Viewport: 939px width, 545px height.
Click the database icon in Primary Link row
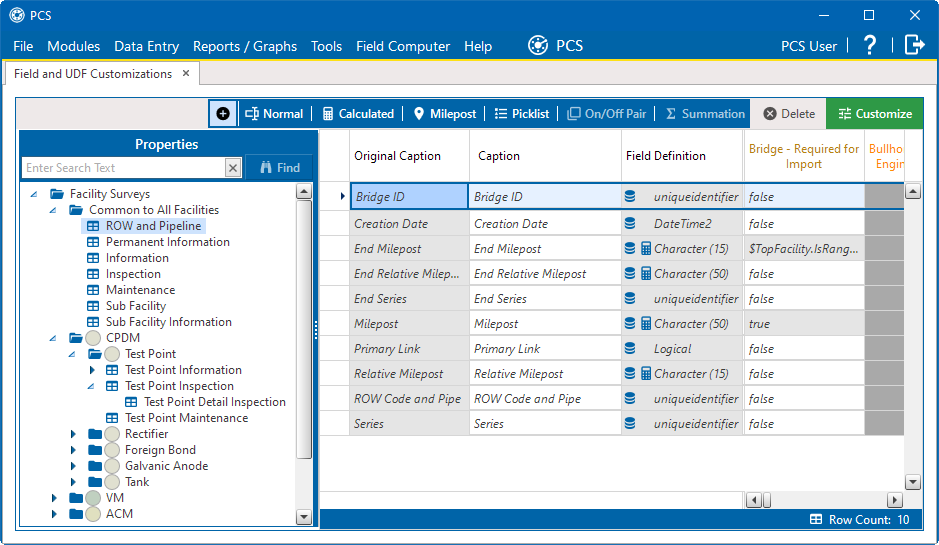click(x=629, y=349)
